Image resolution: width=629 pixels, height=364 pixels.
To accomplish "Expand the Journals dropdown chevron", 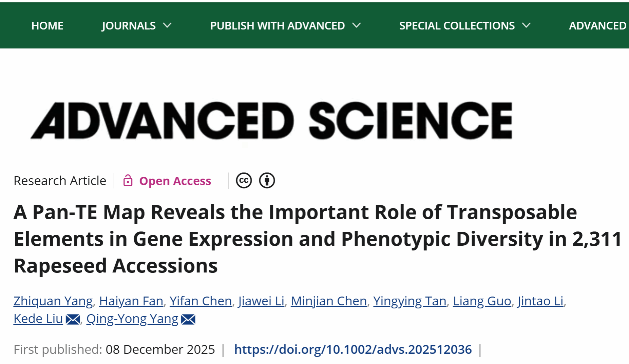I will (x=167, y=25).
